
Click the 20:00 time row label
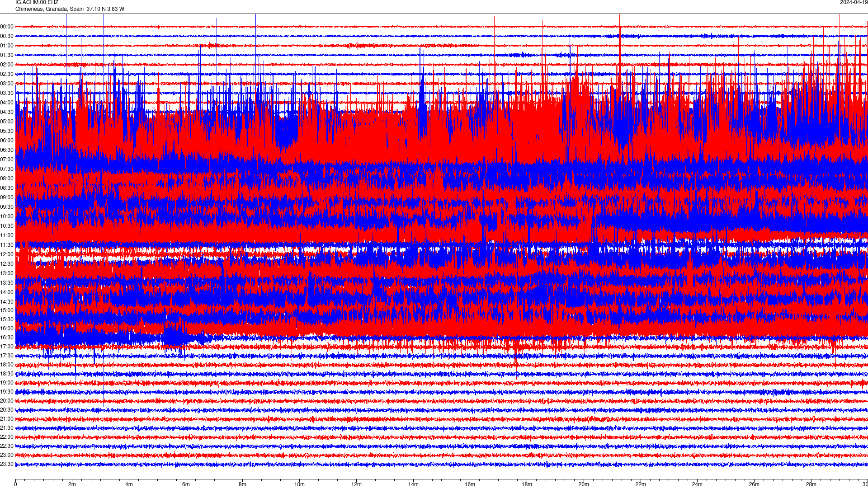(7, 401)
